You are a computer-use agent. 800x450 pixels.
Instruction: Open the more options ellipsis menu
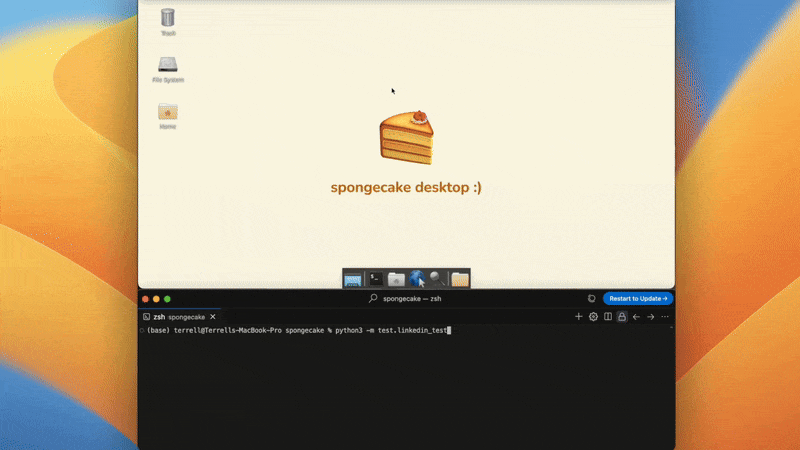665,317
